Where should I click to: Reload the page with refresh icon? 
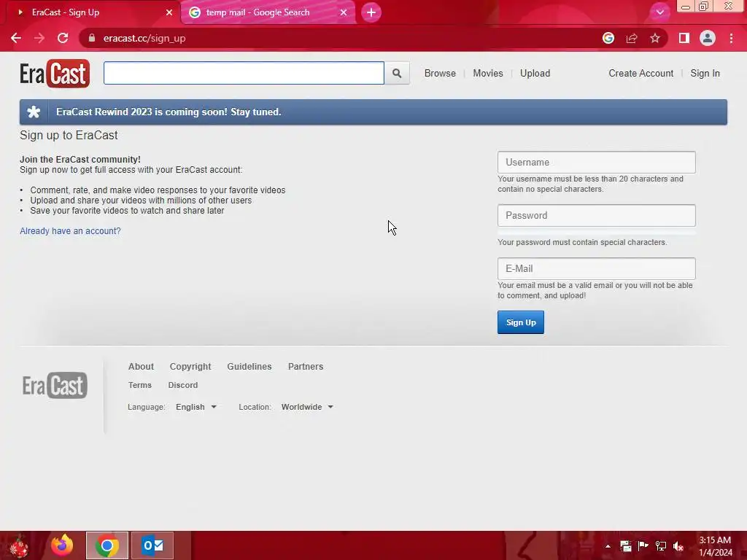click(x=63, y=38)
